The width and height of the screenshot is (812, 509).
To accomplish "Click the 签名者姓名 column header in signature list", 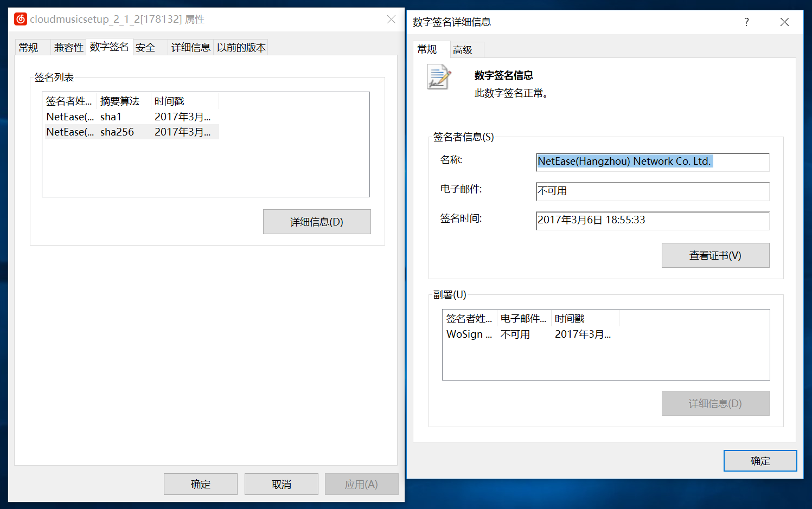I will [69, 101].
